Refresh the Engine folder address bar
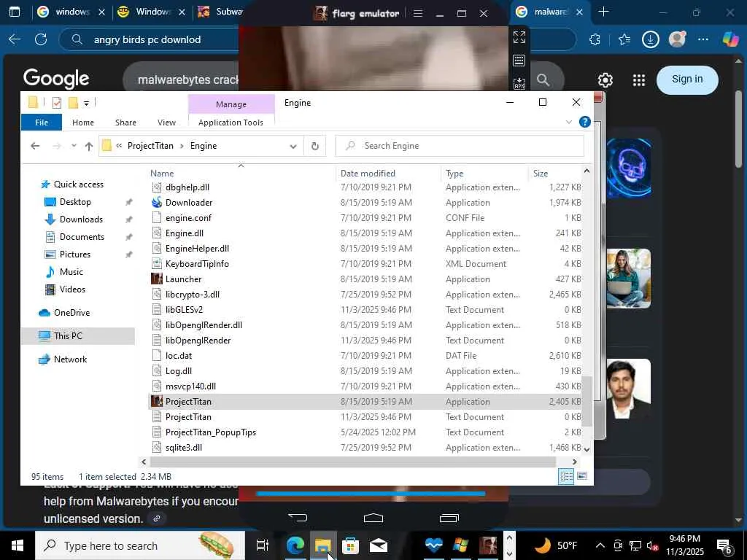 click(x=315, y=146)
